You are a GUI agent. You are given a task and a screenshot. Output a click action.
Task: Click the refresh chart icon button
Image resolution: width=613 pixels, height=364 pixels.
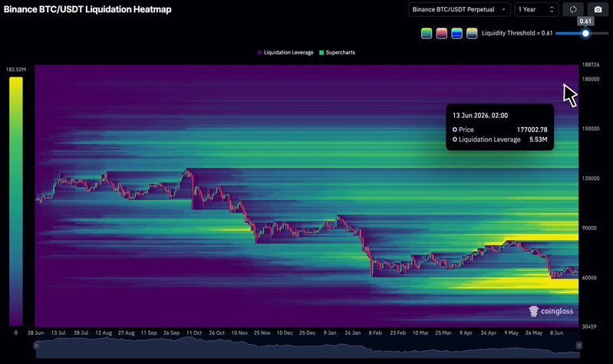573,9
